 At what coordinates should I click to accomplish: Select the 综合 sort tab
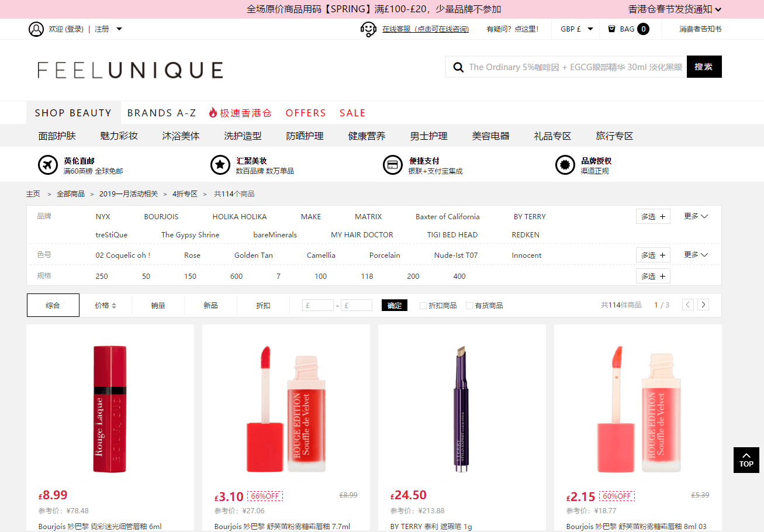(x=53, y=305)
